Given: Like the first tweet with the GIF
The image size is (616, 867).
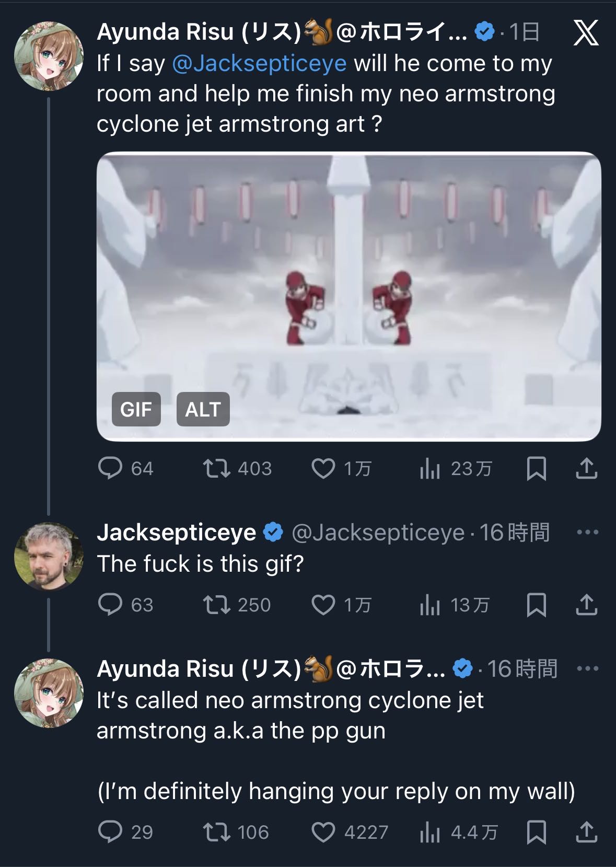Looking at the screenshot, I should click(x=323, y=468).
